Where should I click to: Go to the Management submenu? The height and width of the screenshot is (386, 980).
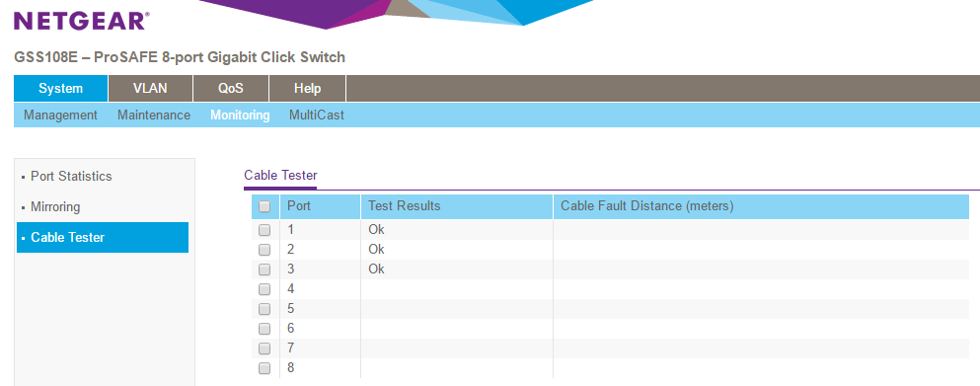coord(60,116)
